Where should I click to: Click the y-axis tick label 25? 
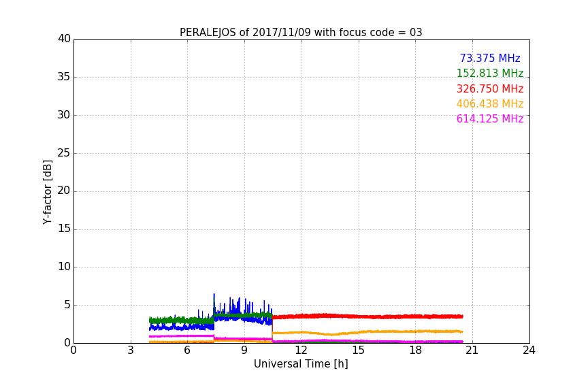point(64,152)
